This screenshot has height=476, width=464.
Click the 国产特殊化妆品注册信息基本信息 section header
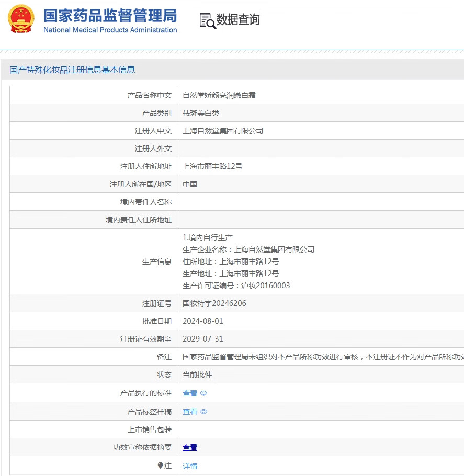click(72, 70)
